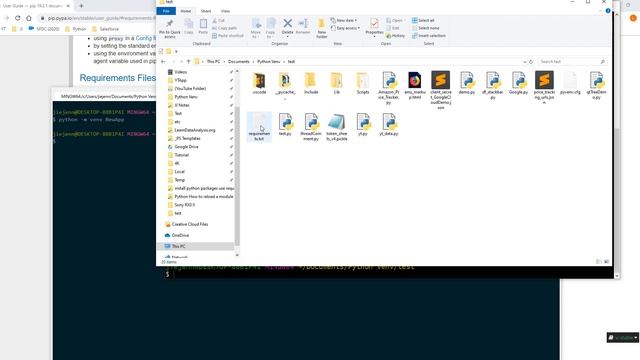Switch to the Home ribbon tab
The height and width of the screenshot is (360, 640).
click(x=185, y=11)
